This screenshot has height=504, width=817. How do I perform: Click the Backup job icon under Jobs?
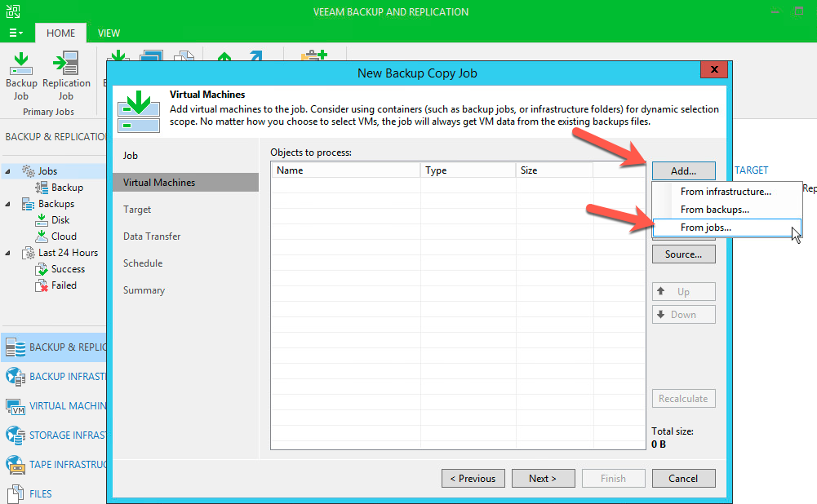click(42, 188)
